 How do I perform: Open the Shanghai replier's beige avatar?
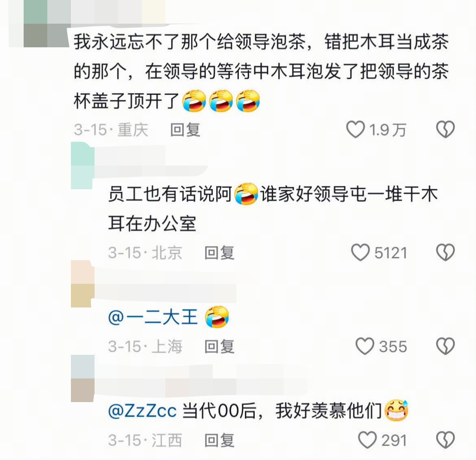click(83, 284)
